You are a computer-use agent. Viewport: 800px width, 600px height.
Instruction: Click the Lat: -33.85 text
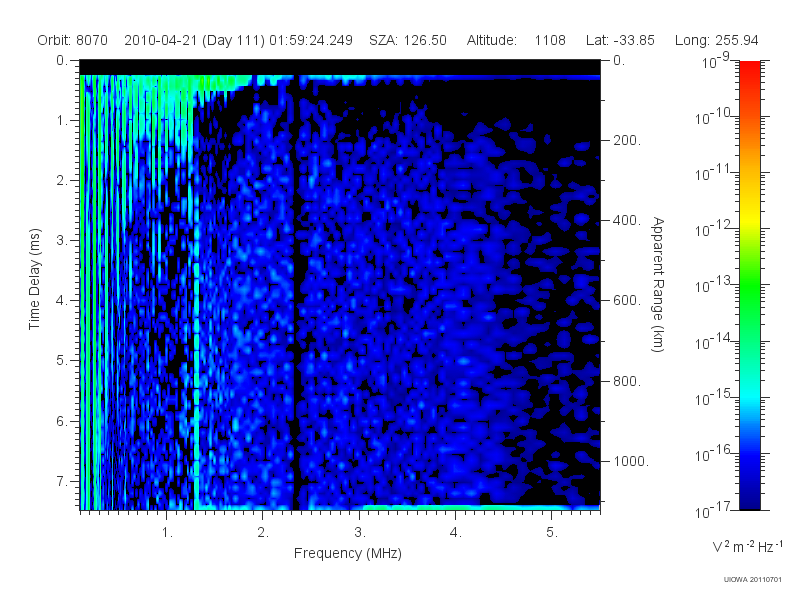click(620, 40)
